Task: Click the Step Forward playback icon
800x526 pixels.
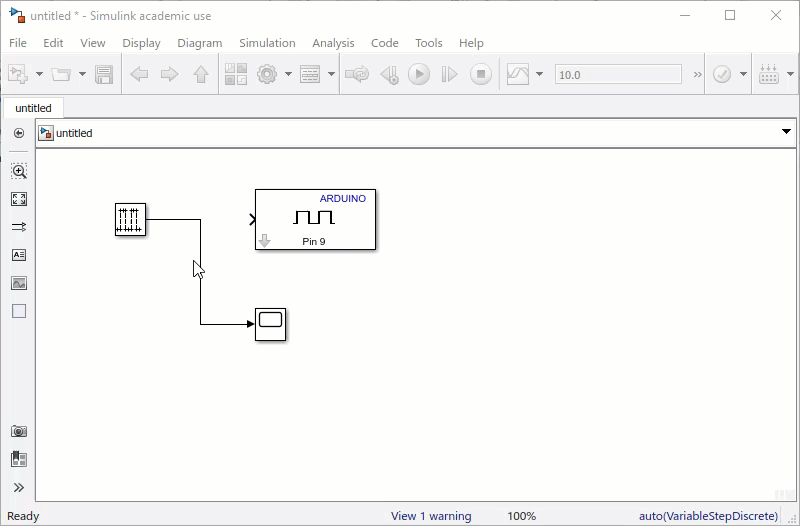Action: tap(449, 74)
